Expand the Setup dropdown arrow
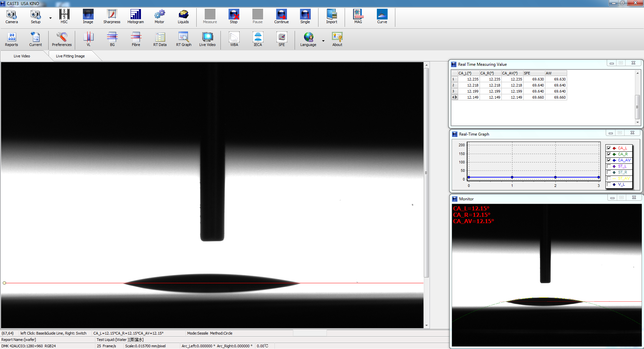This screenshot has width=644, height=349. point(50,18)
